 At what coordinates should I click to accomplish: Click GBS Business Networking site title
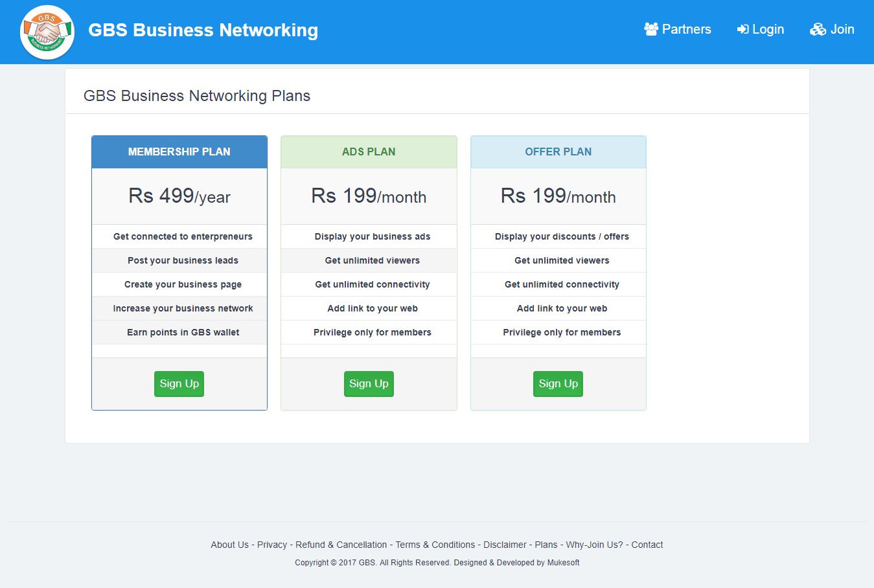click(x=203, y=30)
